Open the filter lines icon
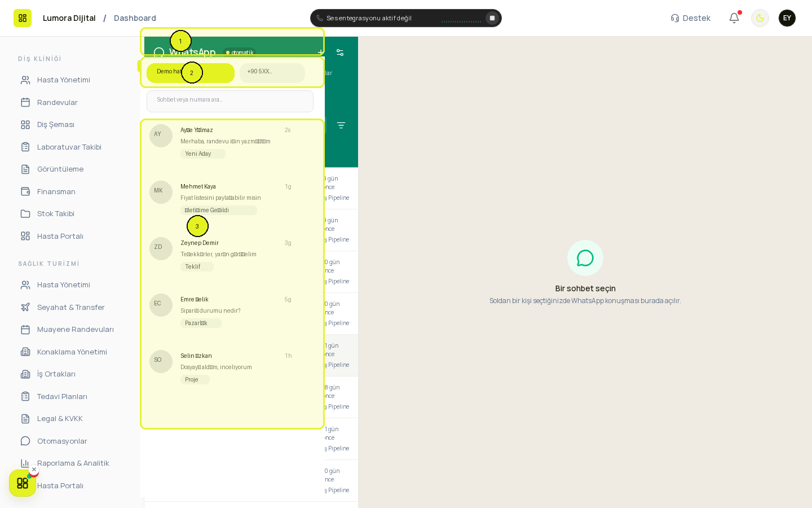 click(x=341, y=125)
